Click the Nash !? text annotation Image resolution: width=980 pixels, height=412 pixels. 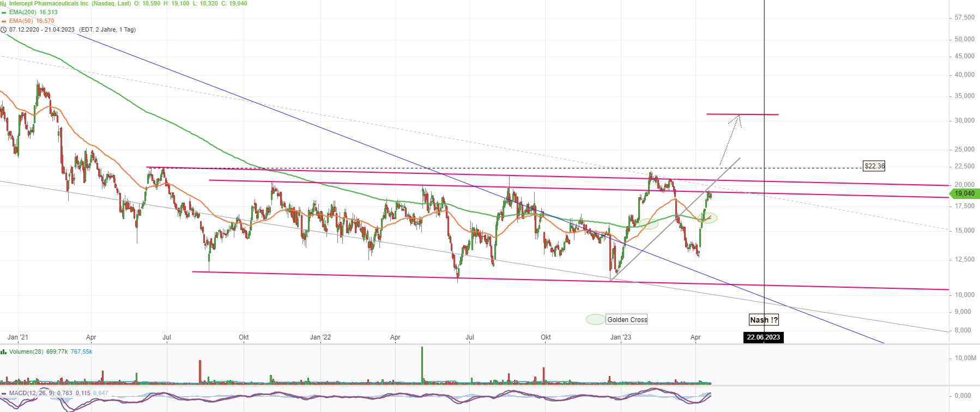(764, 320)
